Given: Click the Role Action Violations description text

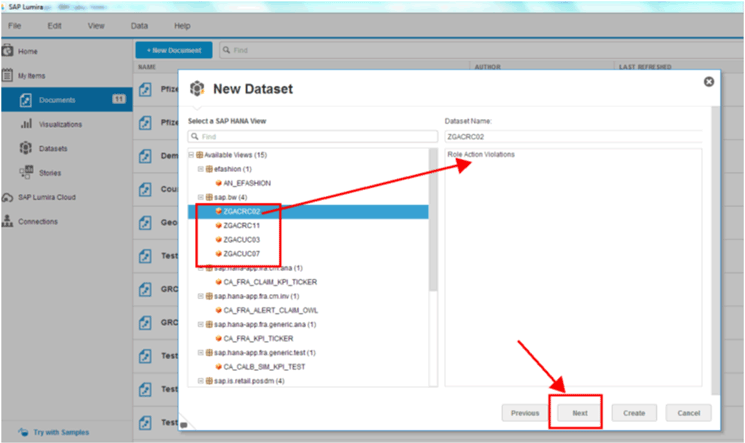Looking at the screenshot, I should click(x=481, y=154).
